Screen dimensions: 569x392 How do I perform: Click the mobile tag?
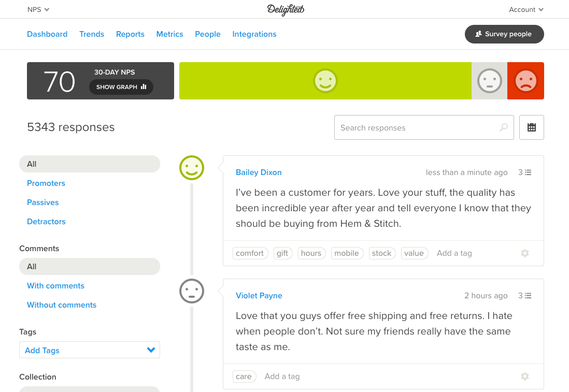pyautogui.click(x=347, y=253)
